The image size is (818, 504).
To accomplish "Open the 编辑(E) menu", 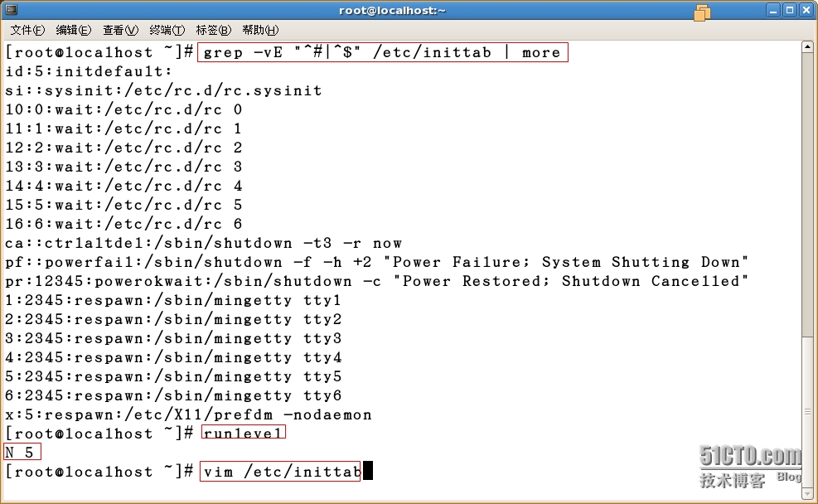I will pos(74,31).
